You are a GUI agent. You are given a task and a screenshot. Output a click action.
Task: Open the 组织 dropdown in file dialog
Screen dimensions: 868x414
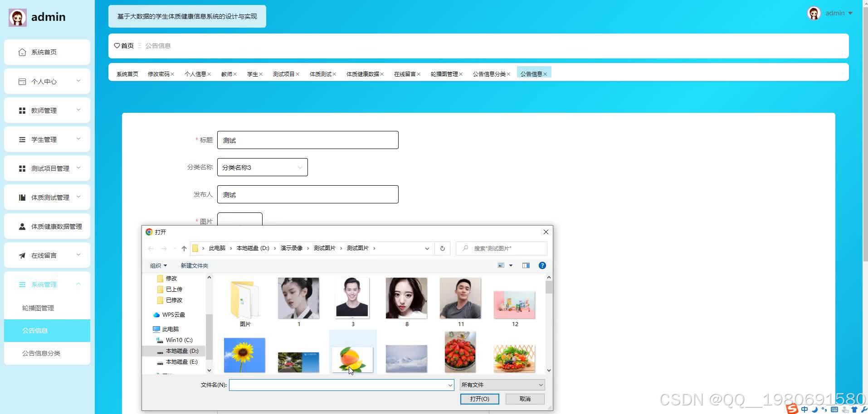pyautogui.click(x=158, y=265)
